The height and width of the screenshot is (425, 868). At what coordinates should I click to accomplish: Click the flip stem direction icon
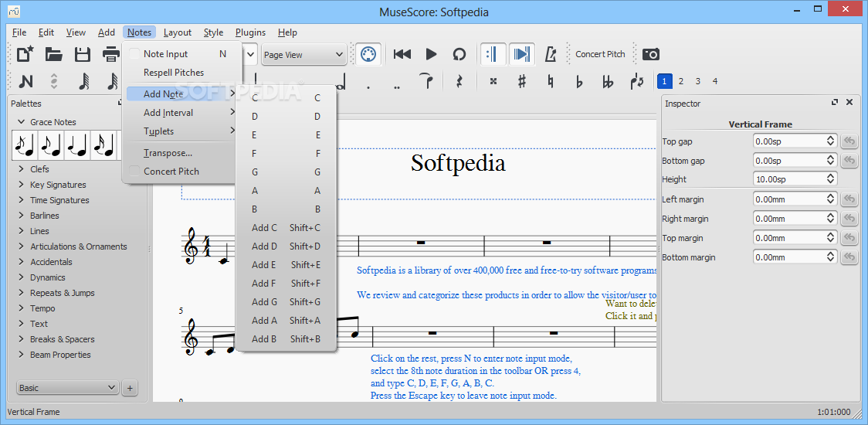[636, 81]
